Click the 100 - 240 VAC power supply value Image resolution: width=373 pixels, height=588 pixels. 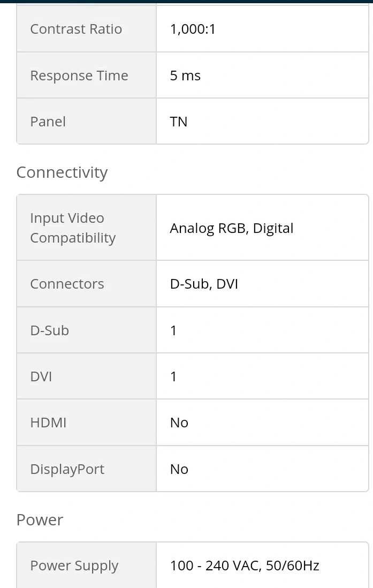245,566
